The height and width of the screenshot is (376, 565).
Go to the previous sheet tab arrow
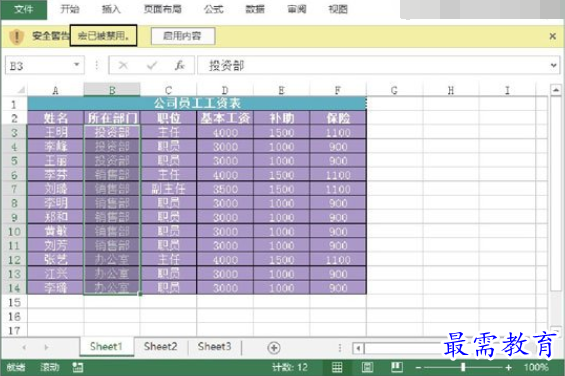24,348
